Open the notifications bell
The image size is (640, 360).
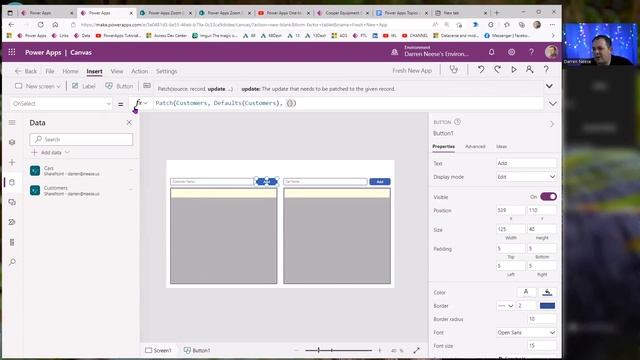(x=491, y=52)
